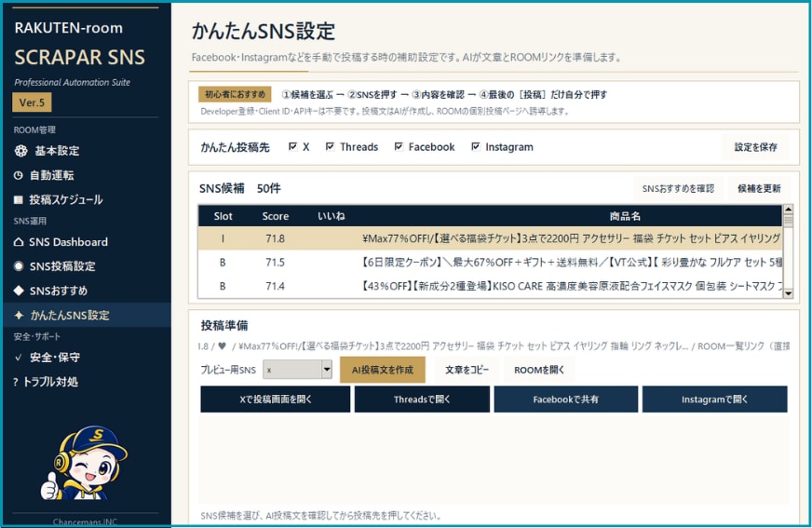Click the SCRAPAR SNS logo title

(x=80, y=57)
